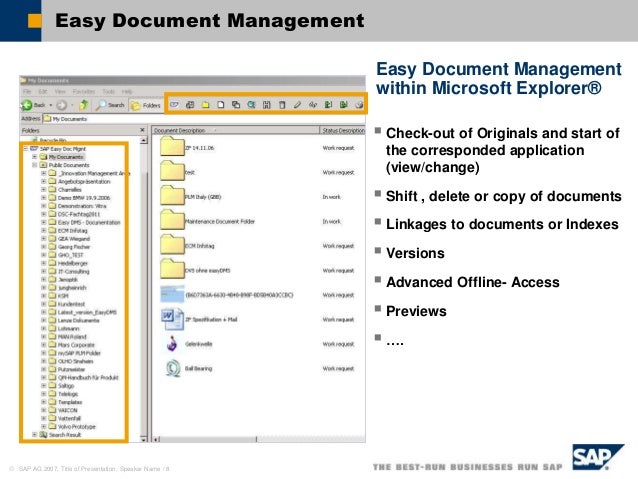Viewport: 638px width, 479px height.
Task: Click the trash can delete icon
Action: pyautogui.click(x=282, y=105)
